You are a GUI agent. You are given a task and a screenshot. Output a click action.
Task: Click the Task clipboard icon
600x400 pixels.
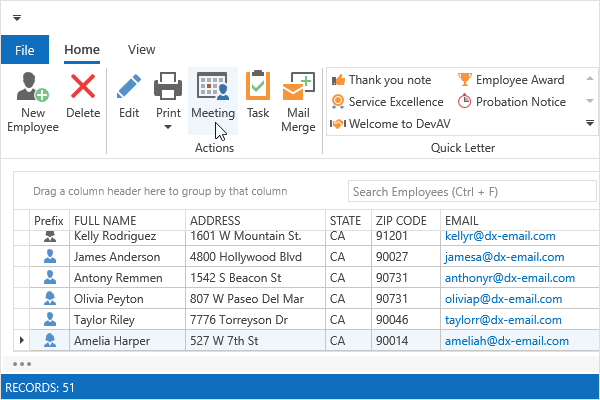(257, 87)
